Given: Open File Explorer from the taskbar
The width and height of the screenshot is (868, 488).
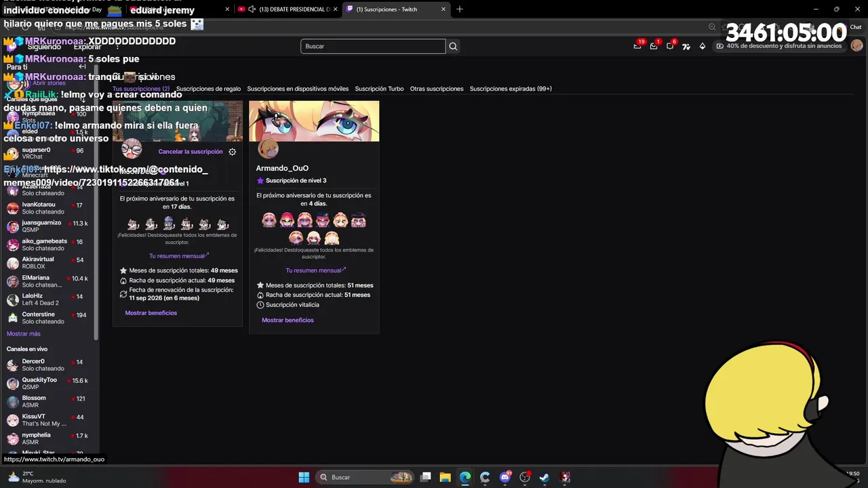Looking at the screenshot, I should tap(446, 477).
